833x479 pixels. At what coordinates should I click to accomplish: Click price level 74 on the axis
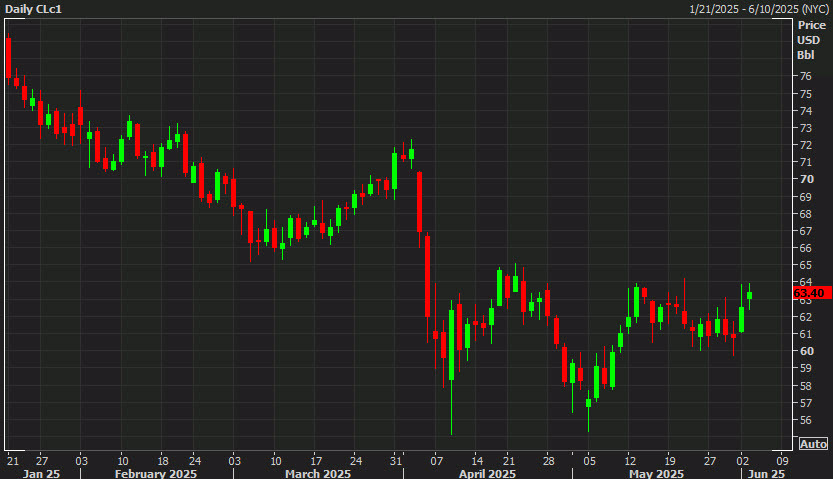(805, 111)
